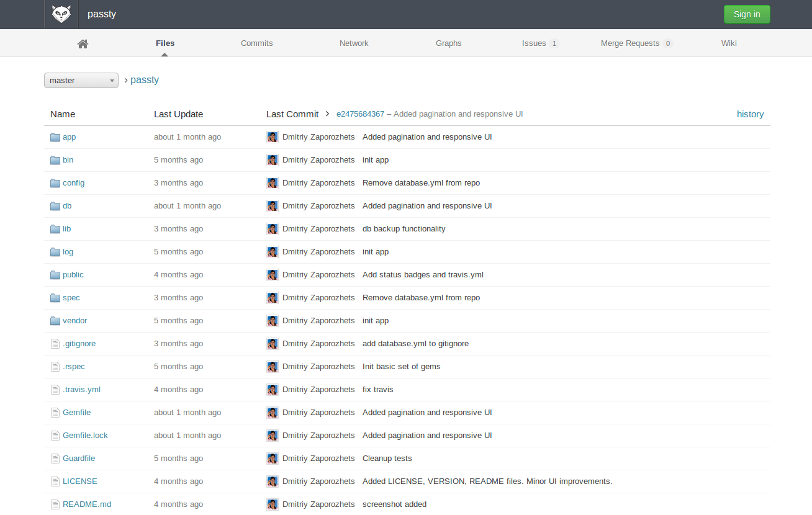
Task: Open the README.md file icon
Action: (55, 504)
